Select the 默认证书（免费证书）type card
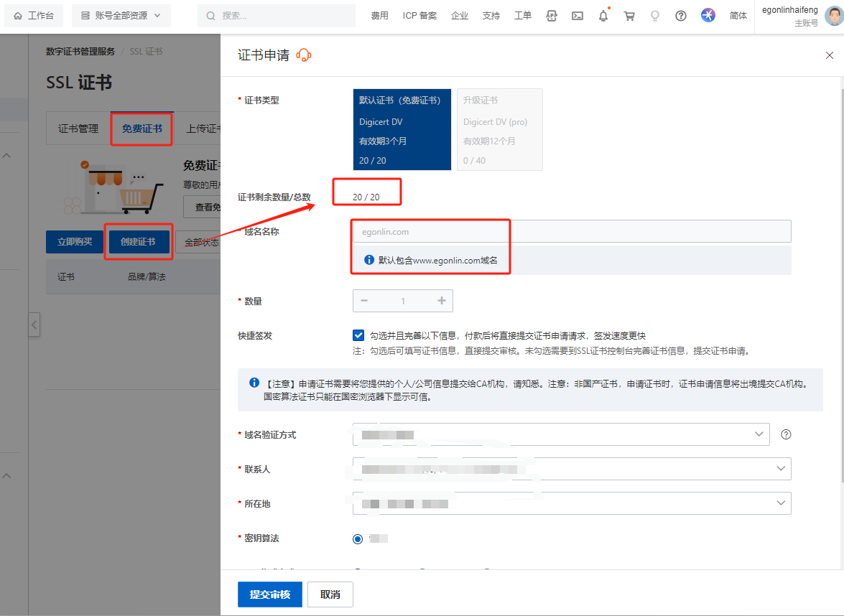Viewport: 844px width, 616px height. click(x=402, y=129)
